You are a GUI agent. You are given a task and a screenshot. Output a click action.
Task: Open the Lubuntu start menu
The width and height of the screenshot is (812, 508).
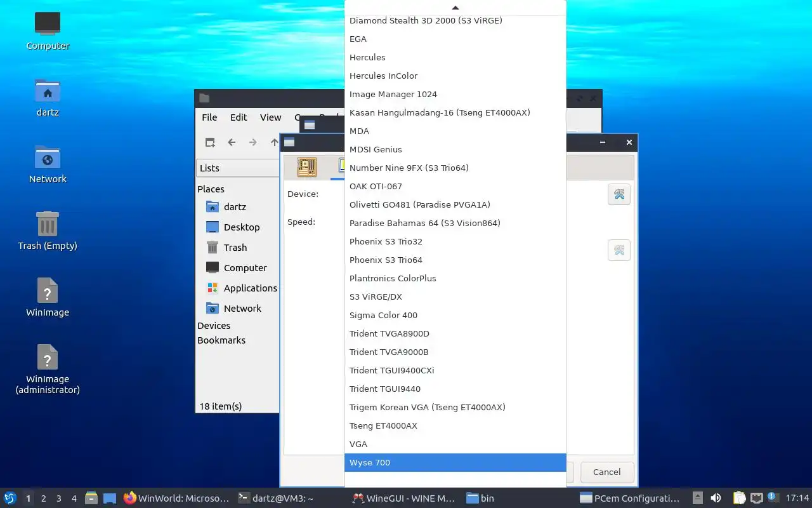tap(10, 498)
